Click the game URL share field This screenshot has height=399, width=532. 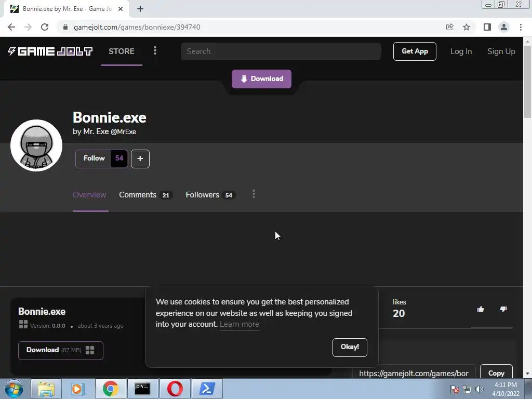pyautogui.click(x=414, y=373)
